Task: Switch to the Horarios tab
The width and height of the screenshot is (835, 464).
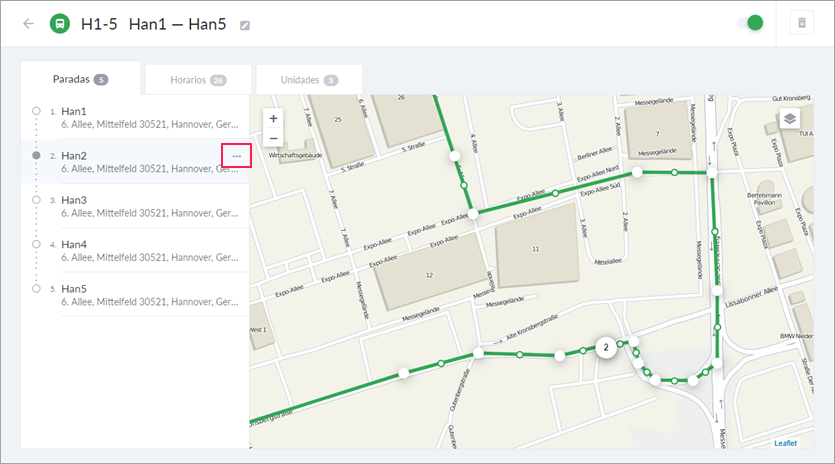Action: pyautogui.click(x=198, y=80)
